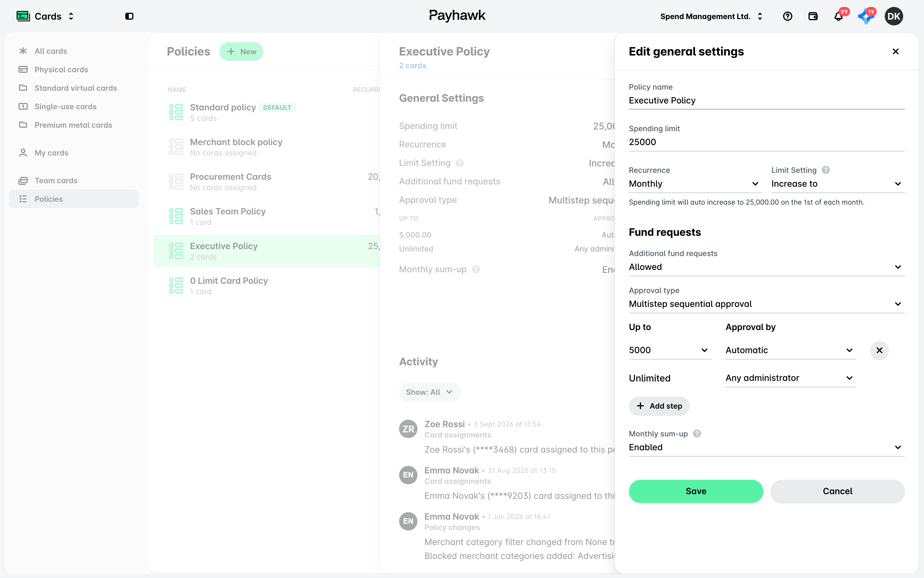Open the Cards module switcher

45,16
